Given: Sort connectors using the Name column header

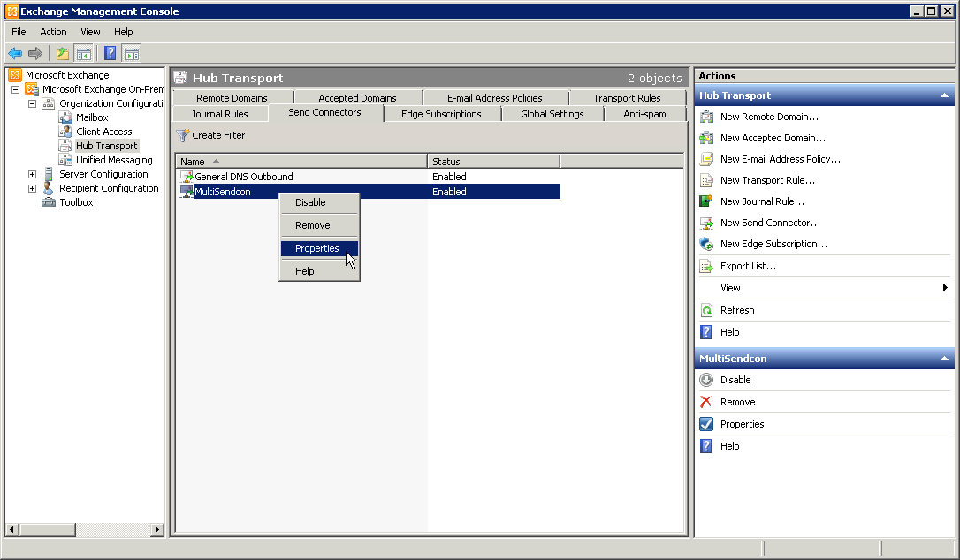Looking at the screenshot, I should click(x=192, y=161).
